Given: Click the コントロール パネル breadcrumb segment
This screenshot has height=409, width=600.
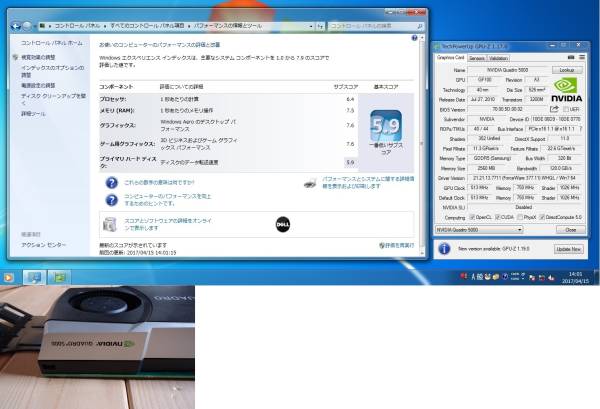Looking at the screenshot, I should pos(77,26).
